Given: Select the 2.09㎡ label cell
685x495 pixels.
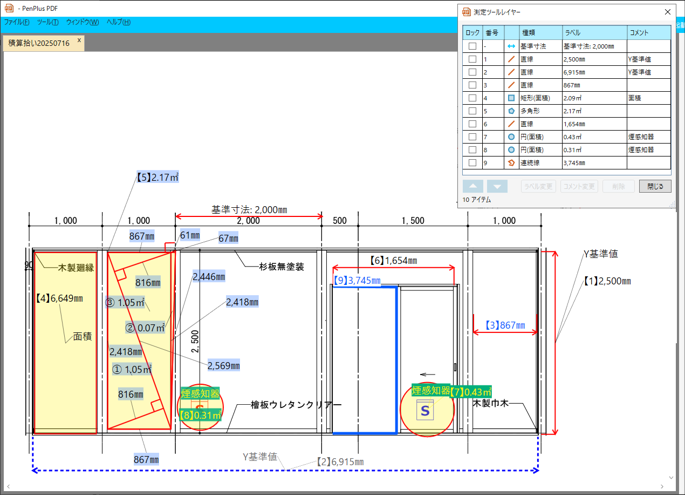Looking at the screenshot, I should [595, 98].
